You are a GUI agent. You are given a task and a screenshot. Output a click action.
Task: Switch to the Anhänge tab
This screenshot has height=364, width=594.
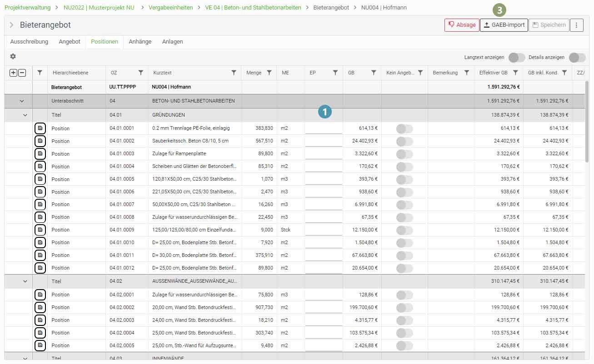(140, 42)
